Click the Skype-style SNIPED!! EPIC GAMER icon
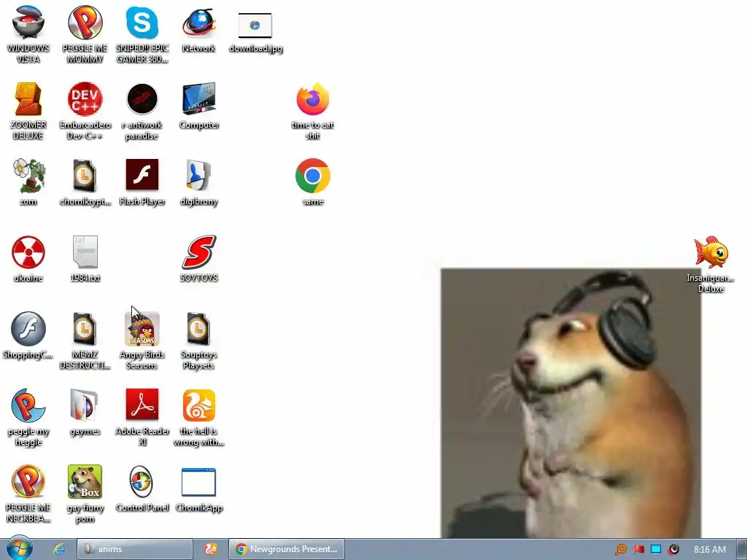 pos(142,23)
